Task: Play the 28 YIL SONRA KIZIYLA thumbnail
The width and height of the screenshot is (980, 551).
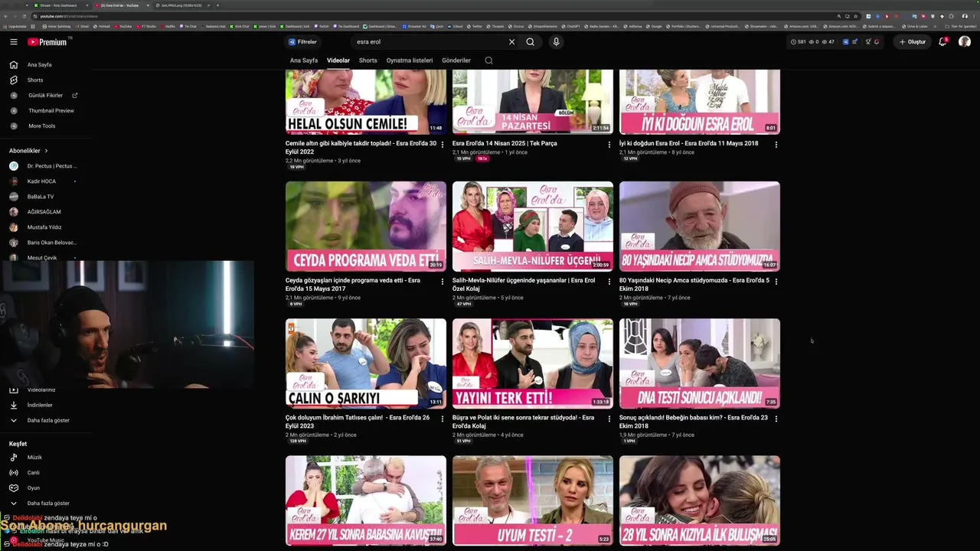Action: point(700,500)
